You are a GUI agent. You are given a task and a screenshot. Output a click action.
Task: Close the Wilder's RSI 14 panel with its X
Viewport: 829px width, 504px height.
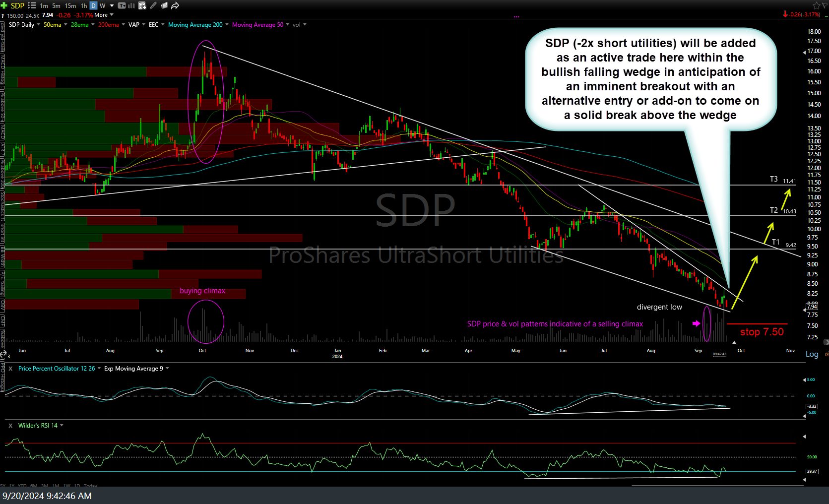[x=9, y=425]
